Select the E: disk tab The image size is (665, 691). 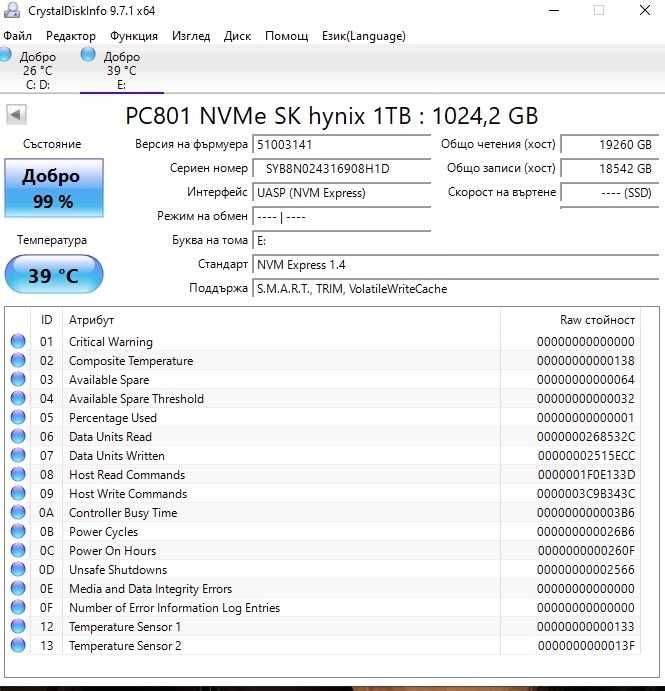click(x=122, y=70)
